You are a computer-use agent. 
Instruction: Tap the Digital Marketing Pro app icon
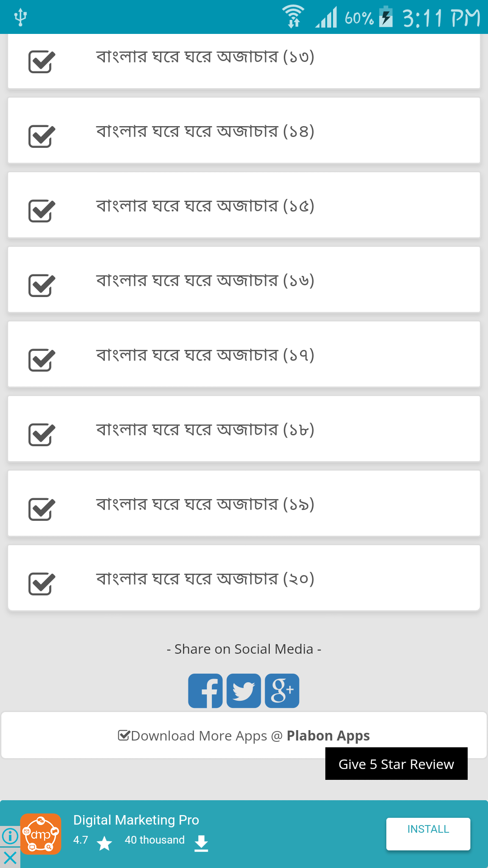tap(41, 834)
